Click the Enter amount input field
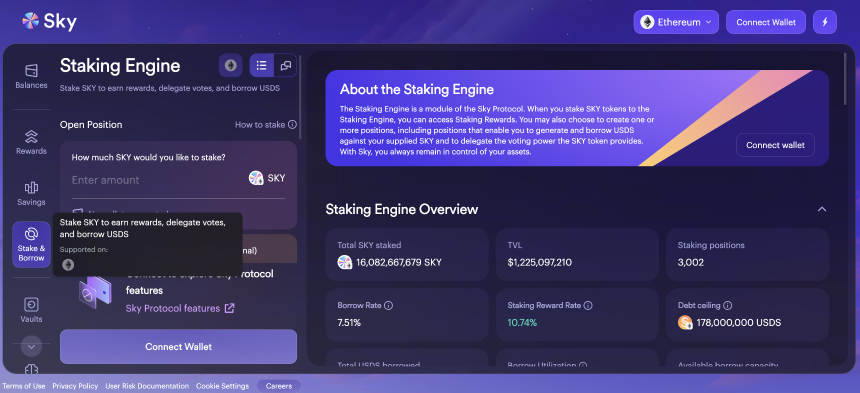This screenshot has width=860, height=393. click(156, 180)
